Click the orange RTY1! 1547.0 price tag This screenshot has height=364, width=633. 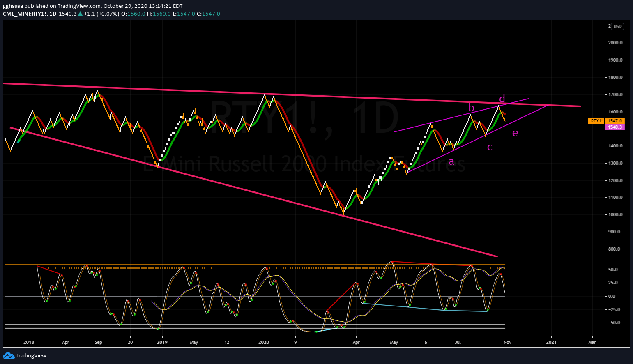pos(607,121)
